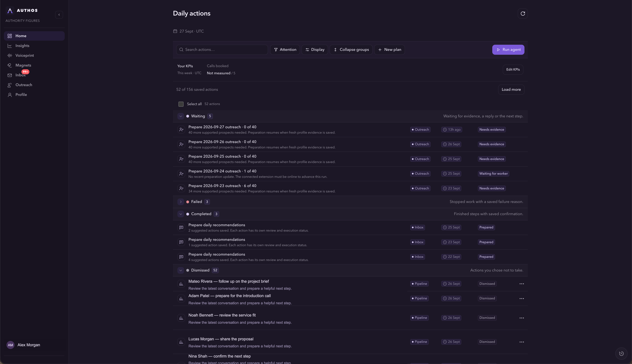Click chart icon for Mateo Rivera action
This screenshot has height=364, width=632.
(181, 284)
